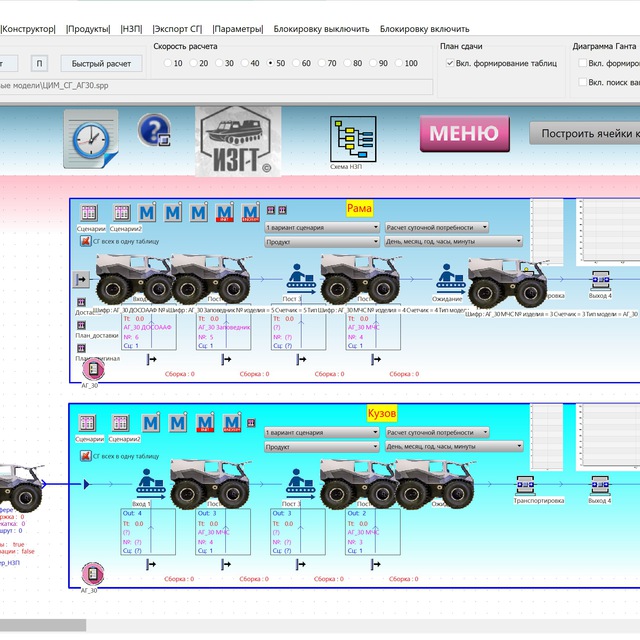Screen dimensions: 640x640
Task: Click buffer arrow below Out: 4 box in Кузов
Action: 151,564
